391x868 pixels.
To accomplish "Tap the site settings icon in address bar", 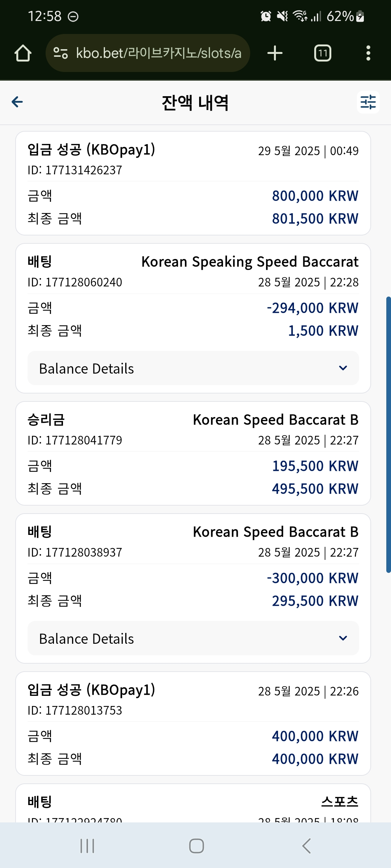I will coord(60,53).
